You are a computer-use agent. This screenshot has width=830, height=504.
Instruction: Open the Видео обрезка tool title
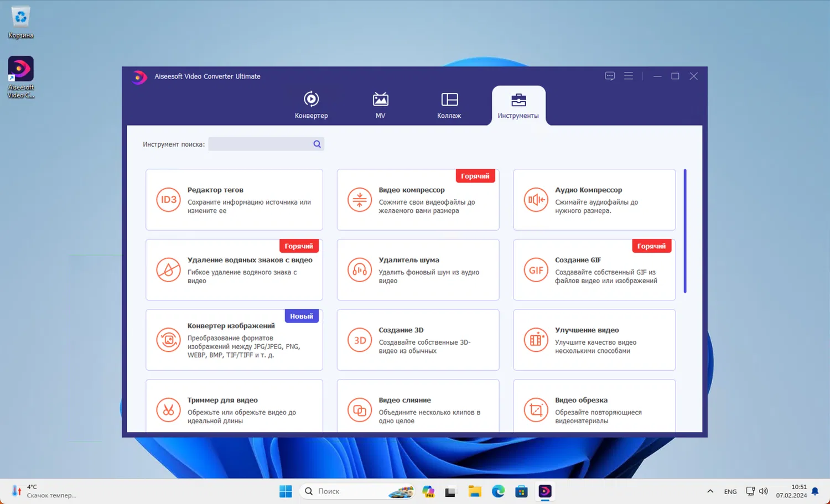[582, 400]
